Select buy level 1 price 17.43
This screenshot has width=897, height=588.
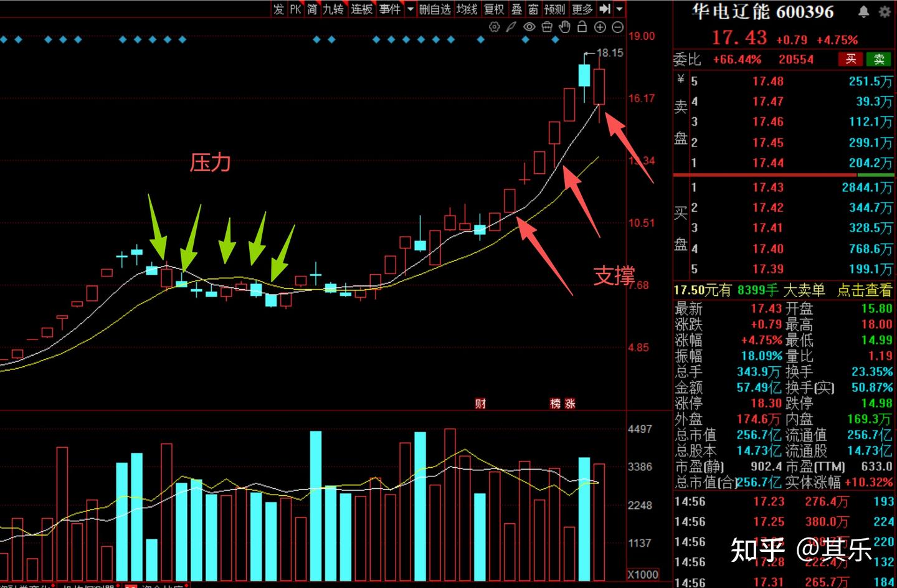coord(767,187)
